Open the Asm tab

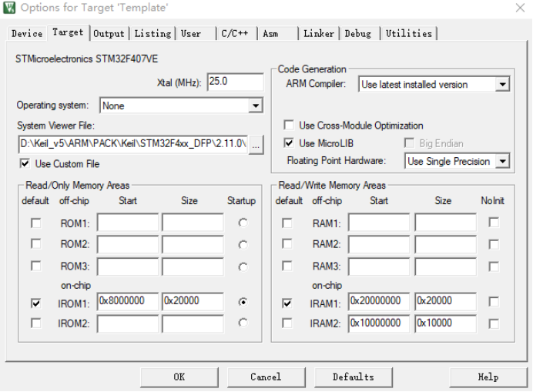coord(278,34)
